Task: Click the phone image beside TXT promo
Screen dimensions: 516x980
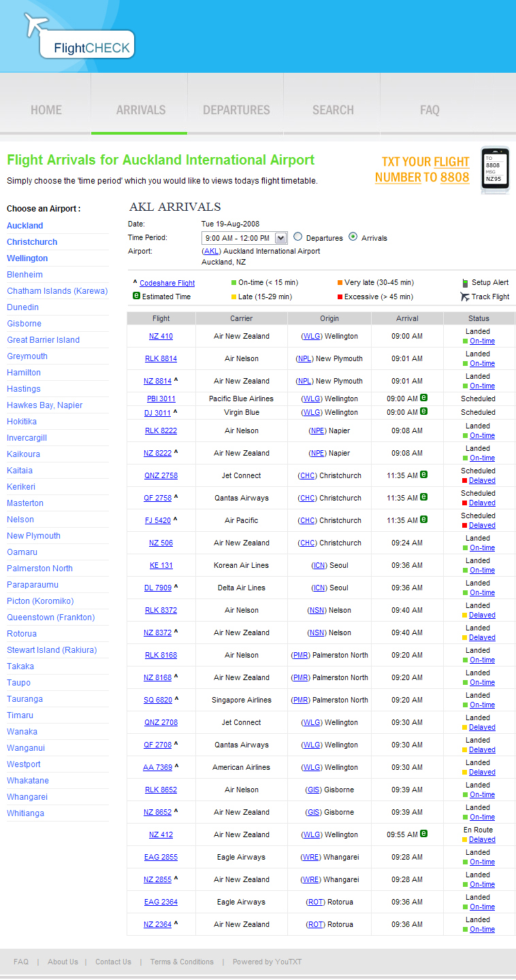Action: 495,171
